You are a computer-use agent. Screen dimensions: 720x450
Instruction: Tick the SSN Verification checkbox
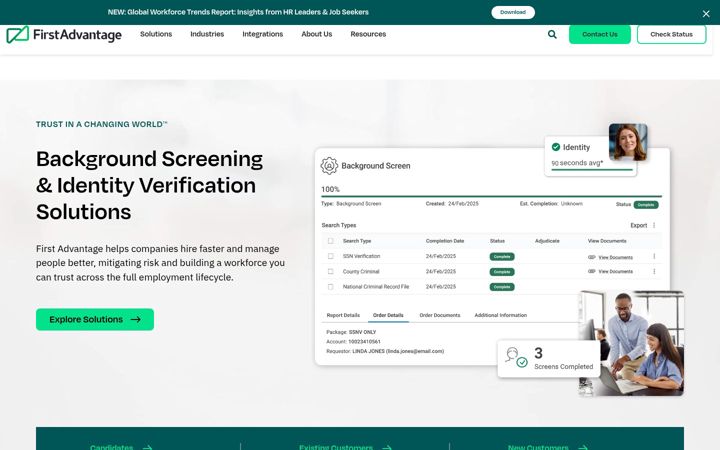[330, 256]
